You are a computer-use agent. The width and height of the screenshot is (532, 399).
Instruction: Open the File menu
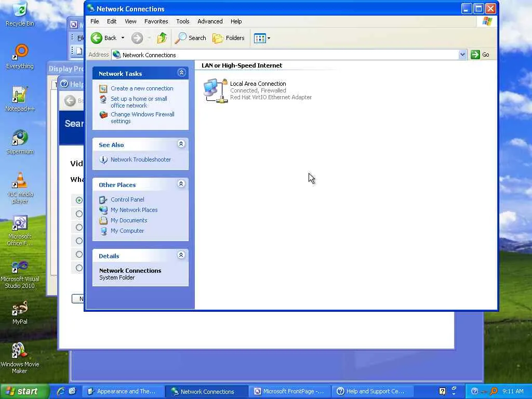pyautogui.click(x=95, y=21)
